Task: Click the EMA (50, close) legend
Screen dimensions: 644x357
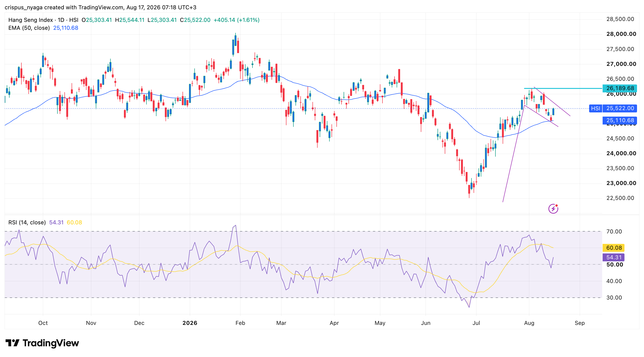Action: coord(29,28)
